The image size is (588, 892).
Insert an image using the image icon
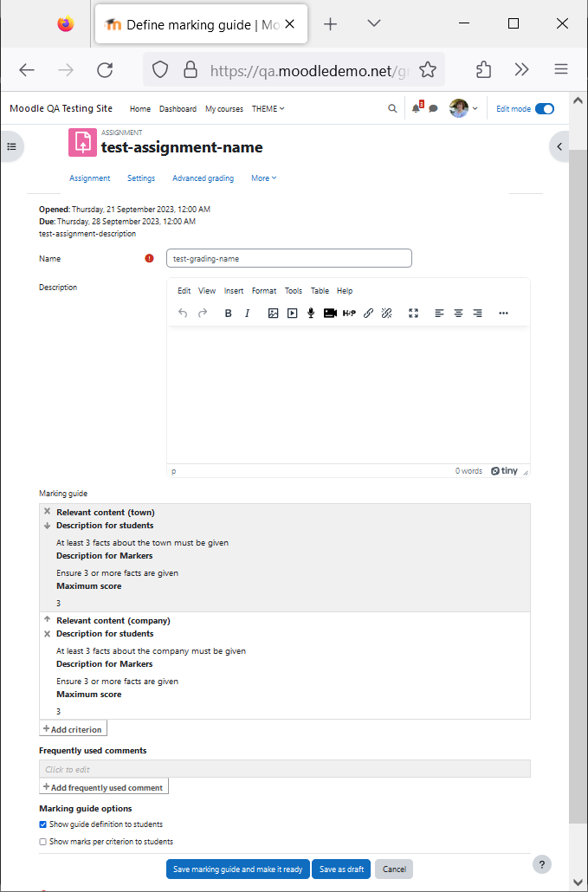(273, 313)
